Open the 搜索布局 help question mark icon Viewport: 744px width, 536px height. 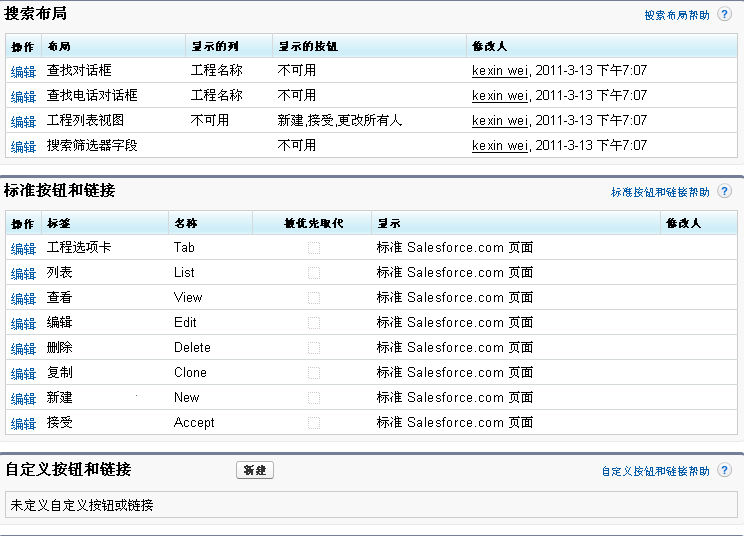click(x=724, y=14)
